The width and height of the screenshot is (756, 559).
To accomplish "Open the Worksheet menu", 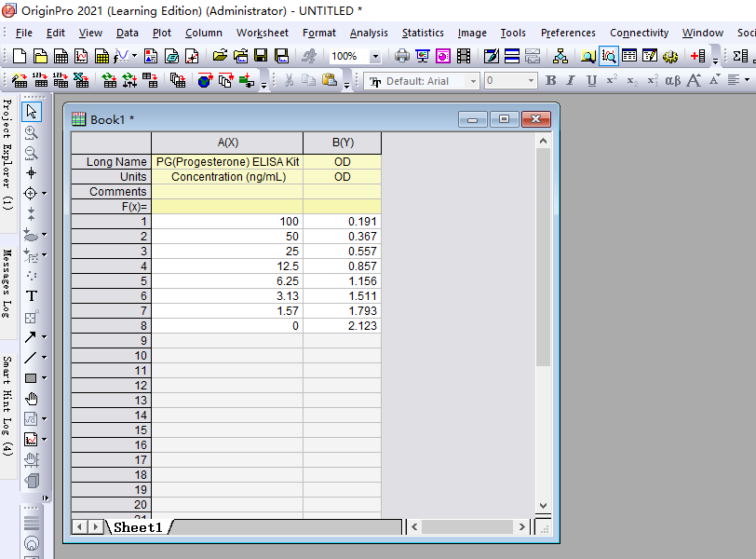I will [x=262, y=33].
